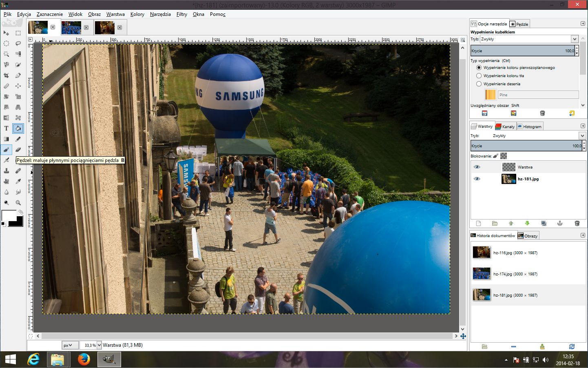
Task: Open the 'Warstwa' menu
Action: click(115, 14)
